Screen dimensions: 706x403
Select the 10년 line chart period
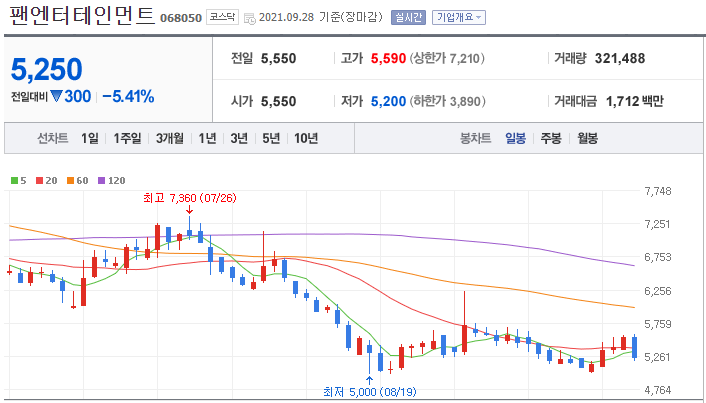(306, 138)
